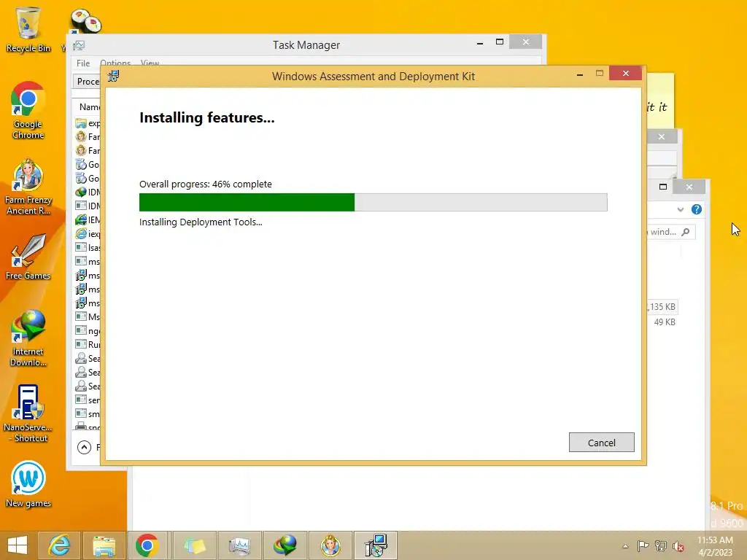Screen dimensions: 747x560
Task: Open the Farm Frenzy Ancient Rome shortcut
Action: pyautogui.click(x=28, y=187)
